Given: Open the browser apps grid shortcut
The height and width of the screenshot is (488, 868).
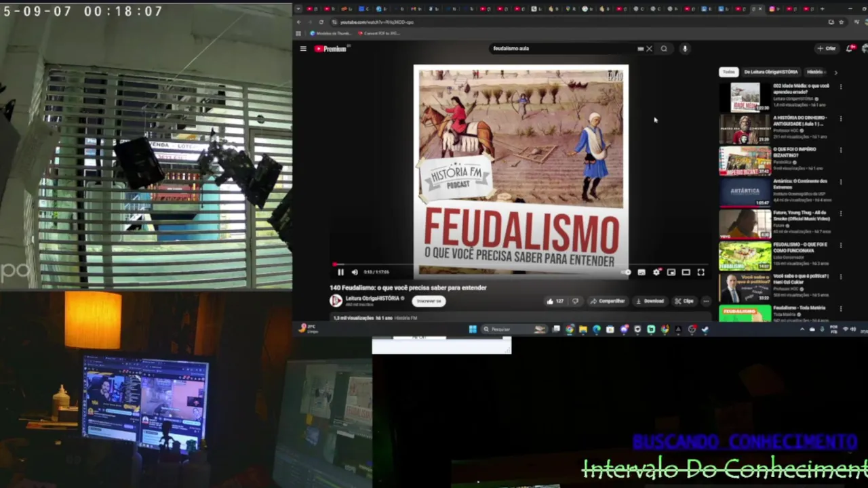Looking at the screenshot, I should pos(299,33).
